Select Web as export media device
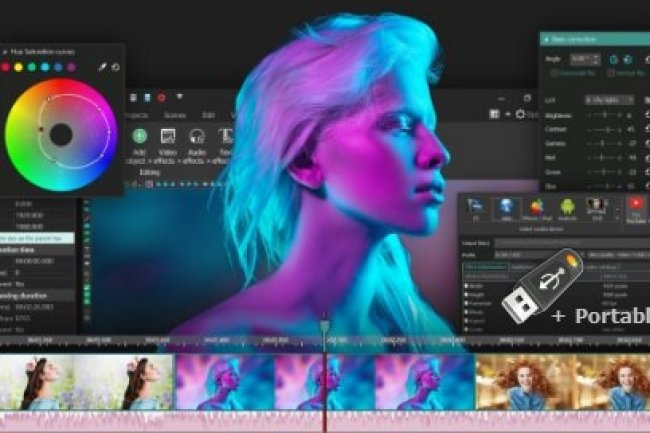 click(506, 209)
